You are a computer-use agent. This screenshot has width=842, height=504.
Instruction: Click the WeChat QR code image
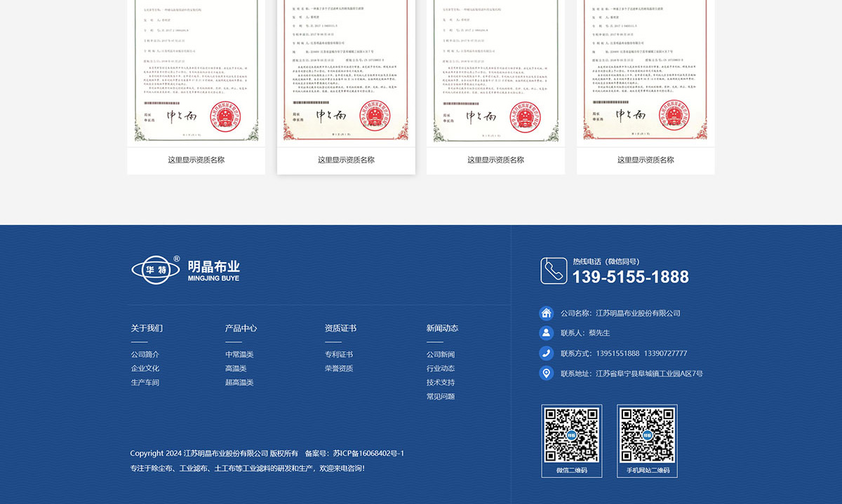[x=571, y=435]
